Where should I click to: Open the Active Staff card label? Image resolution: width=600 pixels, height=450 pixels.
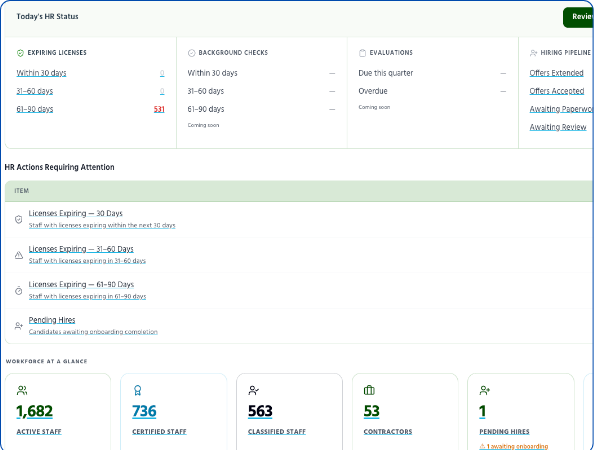point(39,432)
